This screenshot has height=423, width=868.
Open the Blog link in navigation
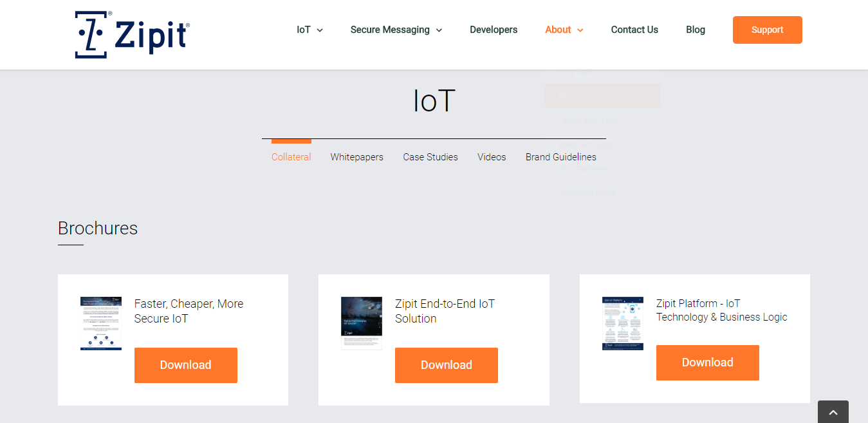click(x=695, y=30)
